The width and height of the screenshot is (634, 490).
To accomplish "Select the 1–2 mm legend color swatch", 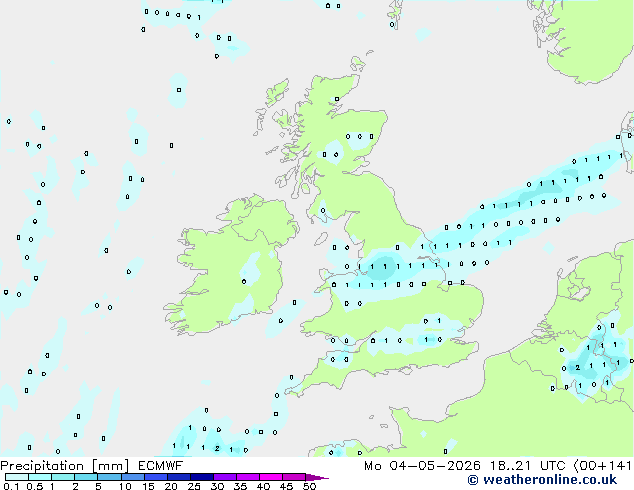I will click(x=63, y=477).
